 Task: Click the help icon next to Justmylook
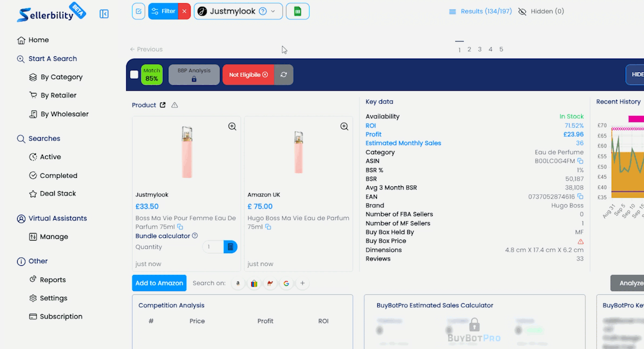[263, 11]
